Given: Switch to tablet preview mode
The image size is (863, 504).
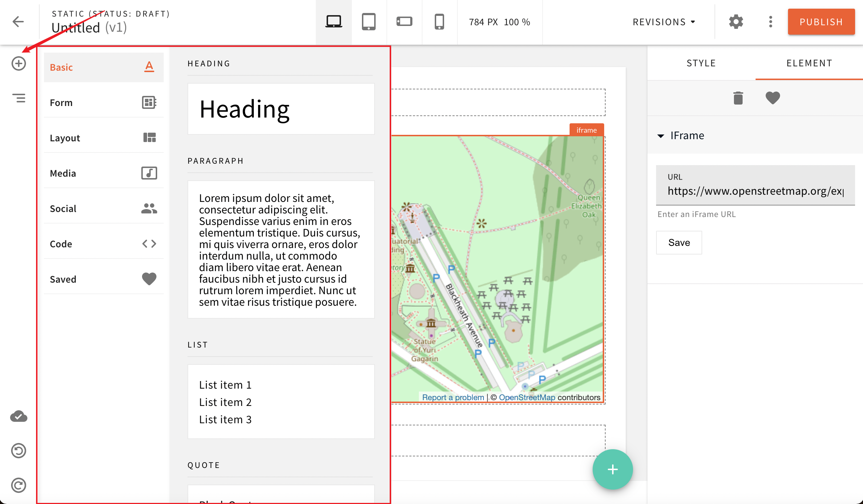Looking at the screenshot, I should point(369,22).
